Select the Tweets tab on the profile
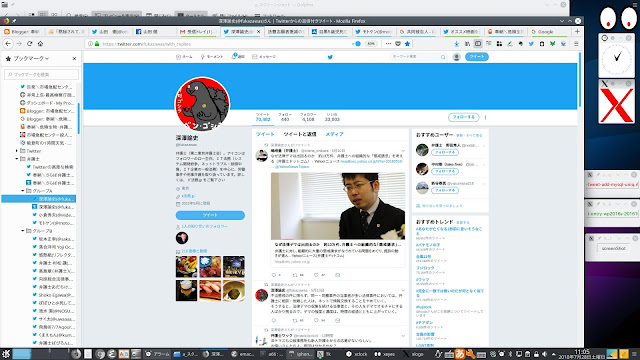This screenshot has width=640, height=360. coord(265,134)
